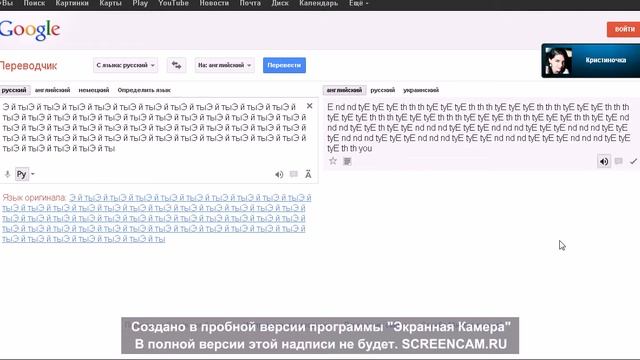Open Почта in the top bar

point(250,3)
